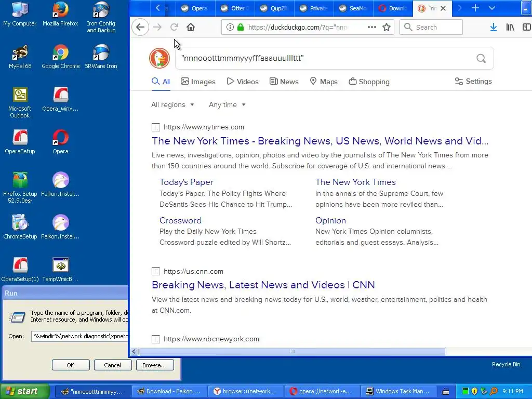The height and width of the screenshot is (399, 532).
Task: Switch to opera://network taskbar item
Action: pyautogui.click(x=322, y=392)
